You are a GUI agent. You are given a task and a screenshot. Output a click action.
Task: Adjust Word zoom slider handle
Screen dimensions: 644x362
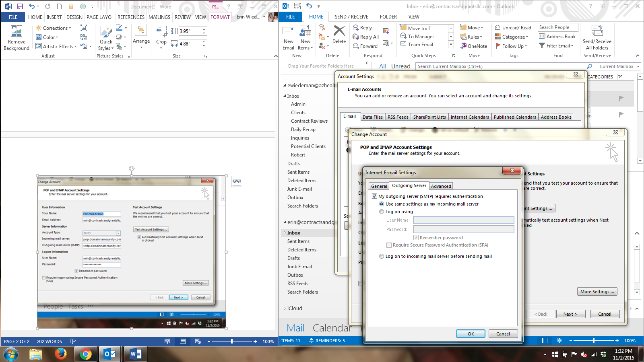click(232, 341)
